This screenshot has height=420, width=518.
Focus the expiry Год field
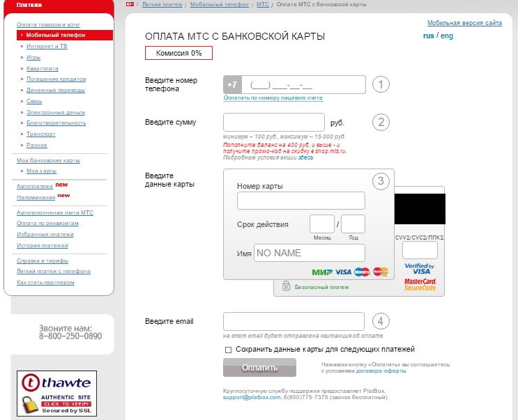(x=353, y=224)
